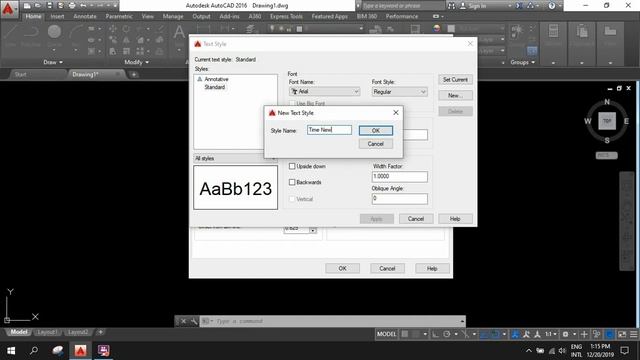Click the Undo arrow in quick access toolbar
This screenshot has height=360, width=640.
tap(83, 6)
